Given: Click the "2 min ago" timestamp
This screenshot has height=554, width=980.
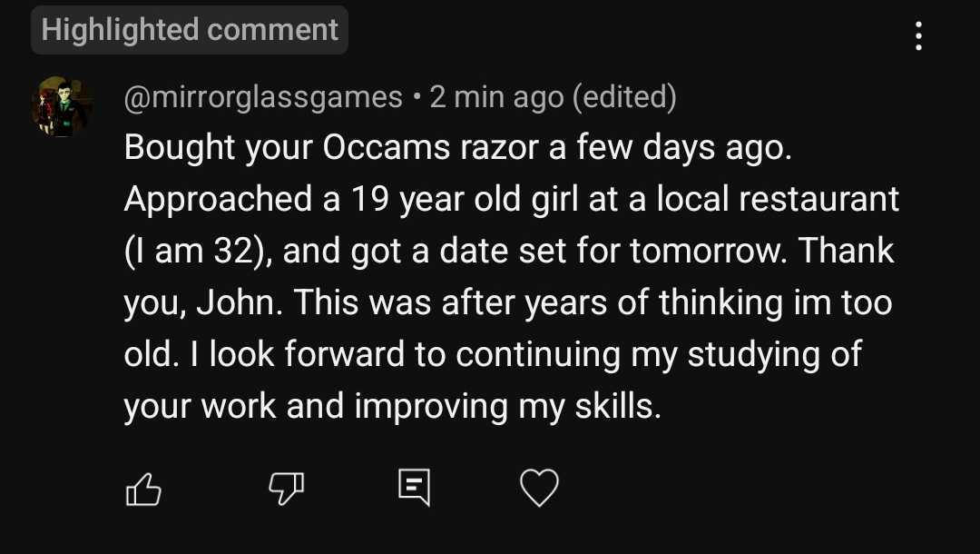Looking at the screenshot, I should tap(495, 96).
